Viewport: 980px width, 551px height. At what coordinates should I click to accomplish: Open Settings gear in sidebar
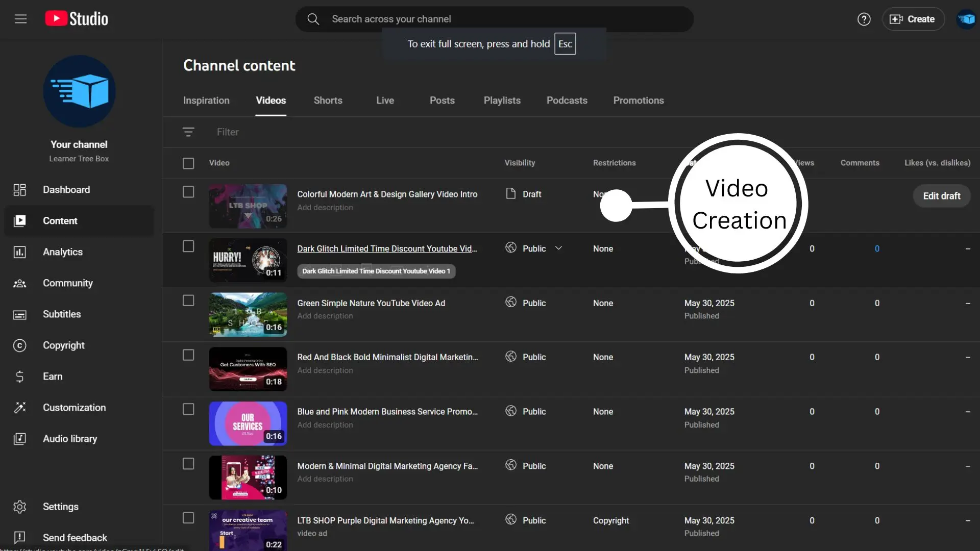click(x=60, y=507)
